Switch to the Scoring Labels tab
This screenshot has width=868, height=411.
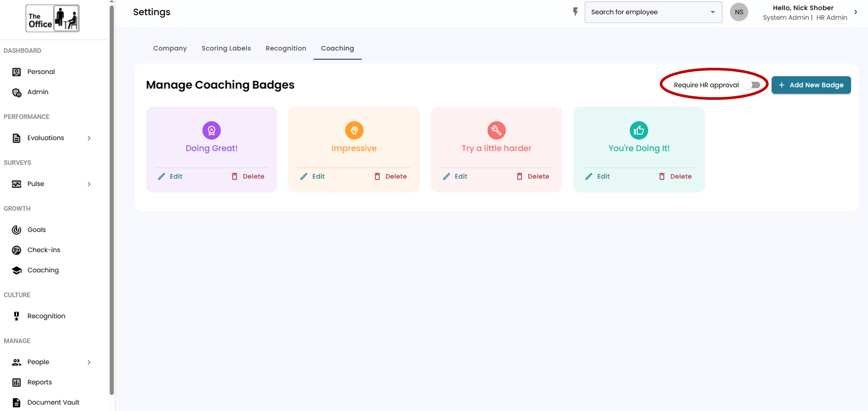tap(226, 48)
